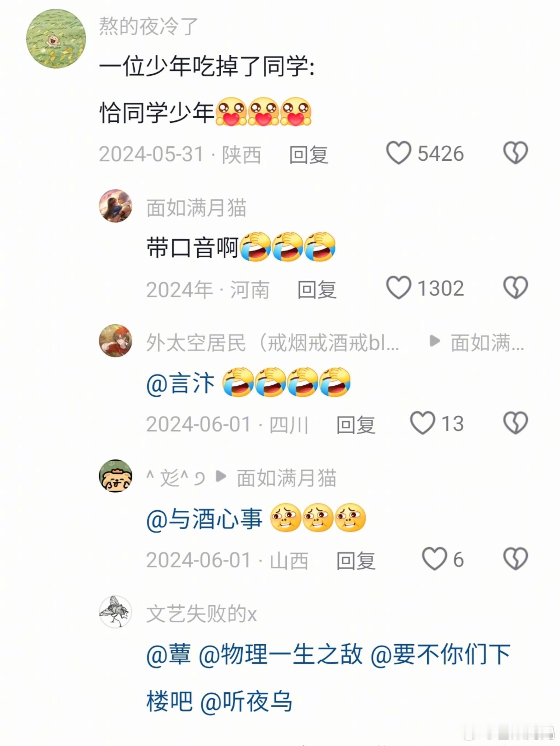Screen dimensions: 560x746
Task: Reply to the 陕西 top comment
Action: (x=309, y=155)
